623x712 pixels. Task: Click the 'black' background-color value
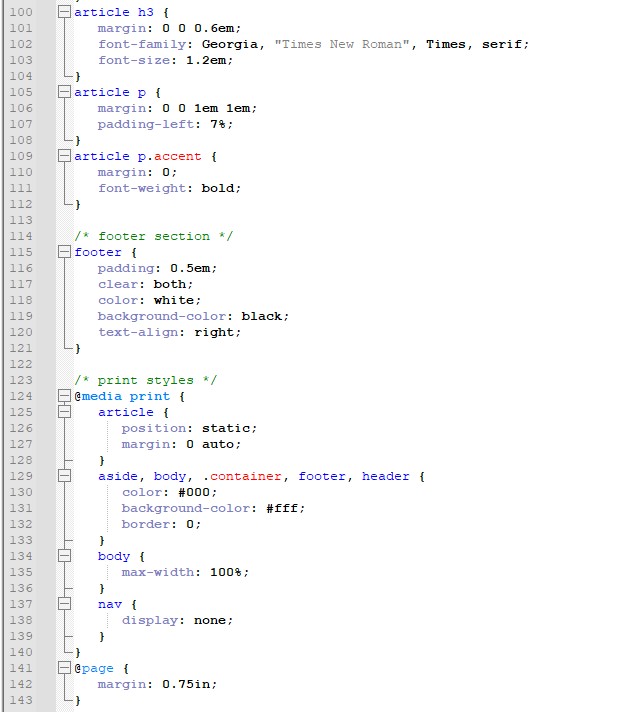tap(262, 316)
